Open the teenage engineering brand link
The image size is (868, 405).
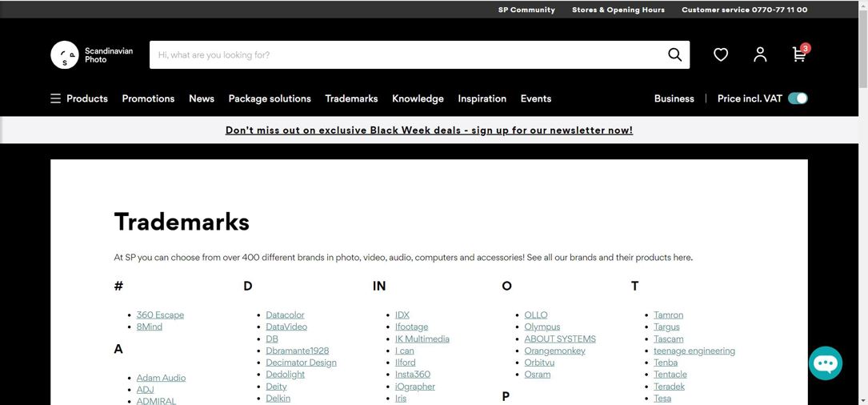coord(694,351)
